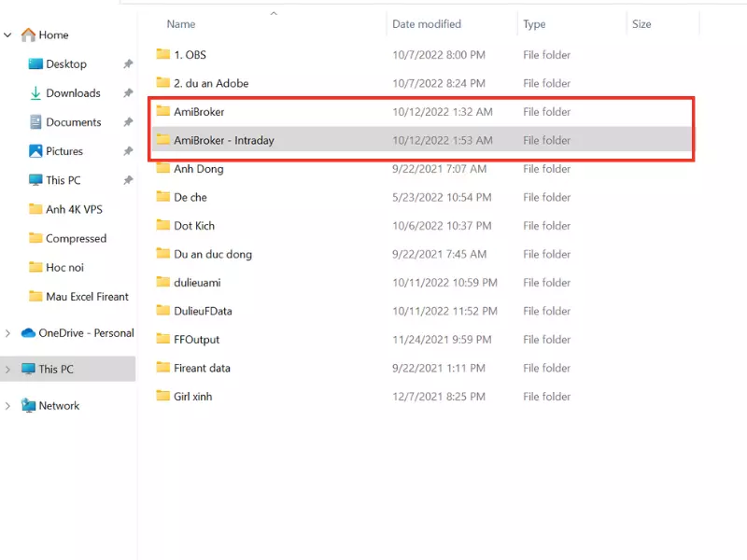Click the Home icon in navigation pane
This screenshot has width=747, height=560.
(28, 35)
